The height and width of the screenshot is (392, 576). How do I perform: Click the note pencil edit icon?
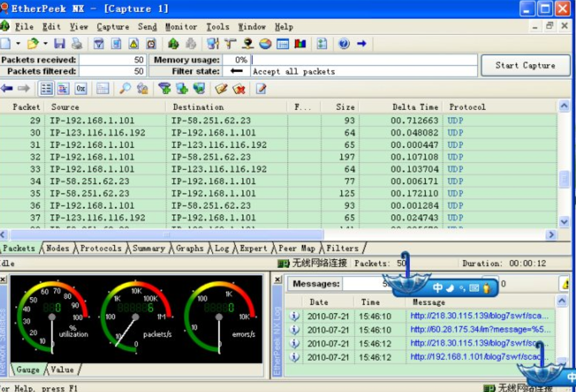point(221,88)
